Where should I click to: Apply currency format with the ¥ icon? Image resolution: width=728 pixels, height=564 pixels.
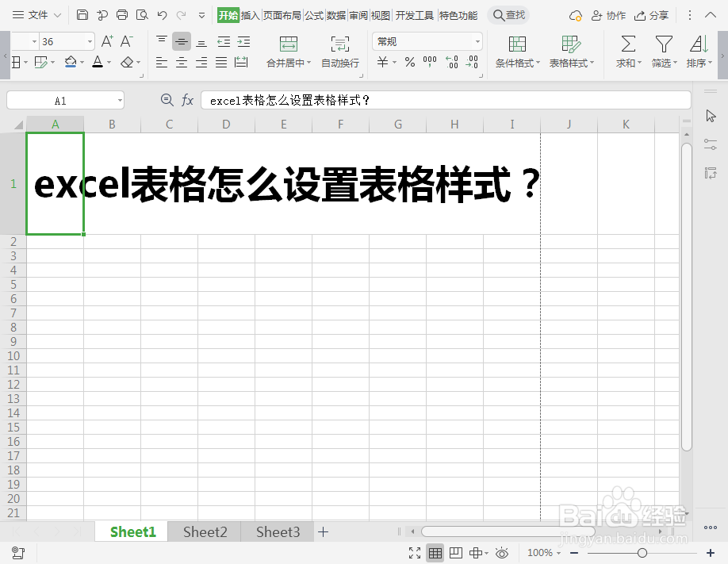(381, 61)
